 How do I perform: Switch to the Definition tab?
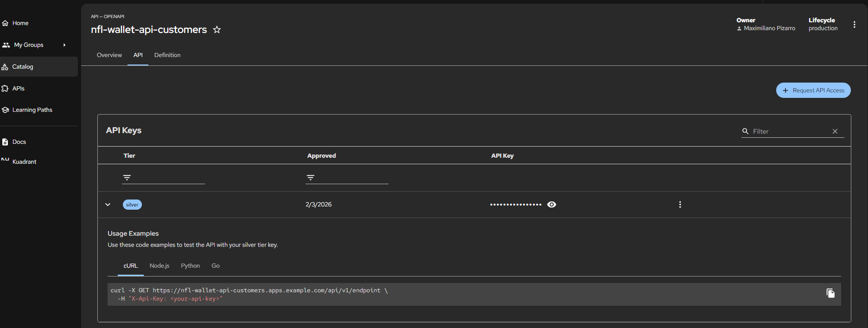167,55
